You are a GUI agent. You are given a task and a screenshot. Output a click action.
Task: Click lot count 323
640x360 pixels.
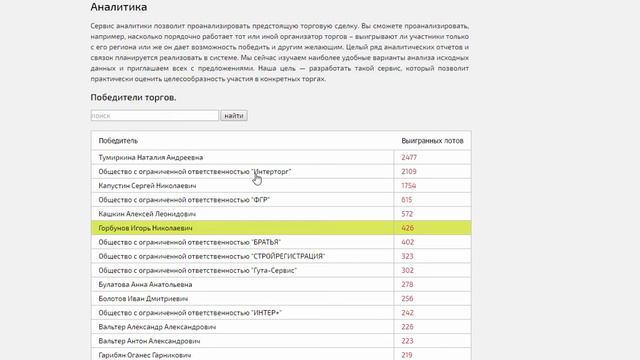407,256
